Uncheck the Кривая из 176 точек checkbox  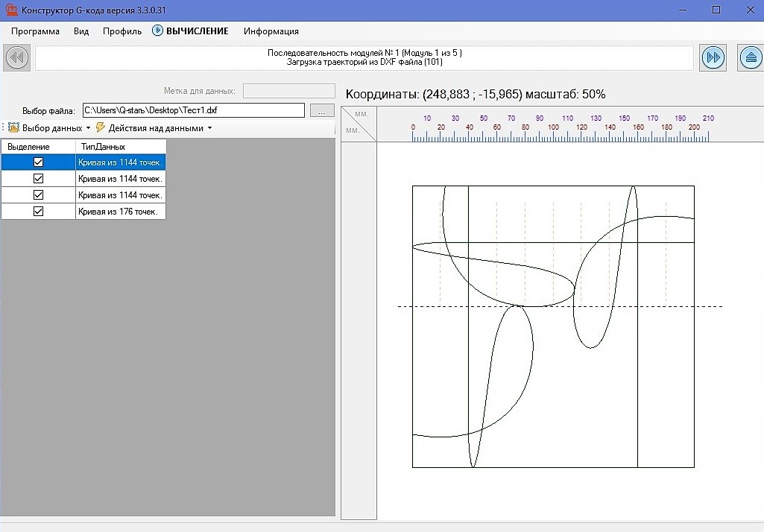(x=38, y=211)
